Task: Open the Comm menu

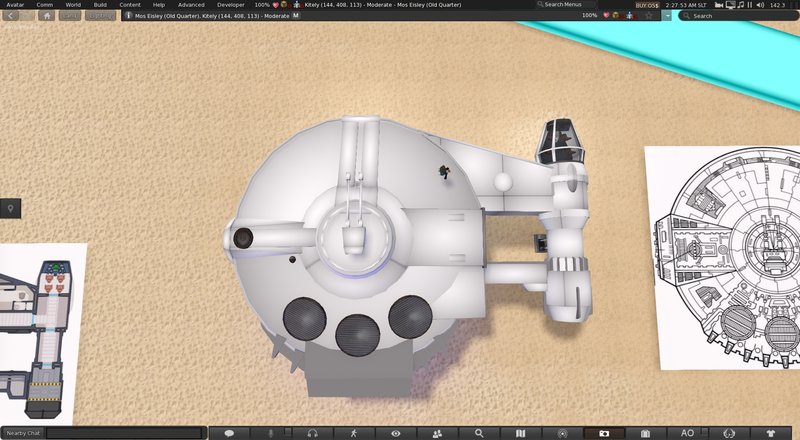Action: pyautogui.click(x=44, y=5)
